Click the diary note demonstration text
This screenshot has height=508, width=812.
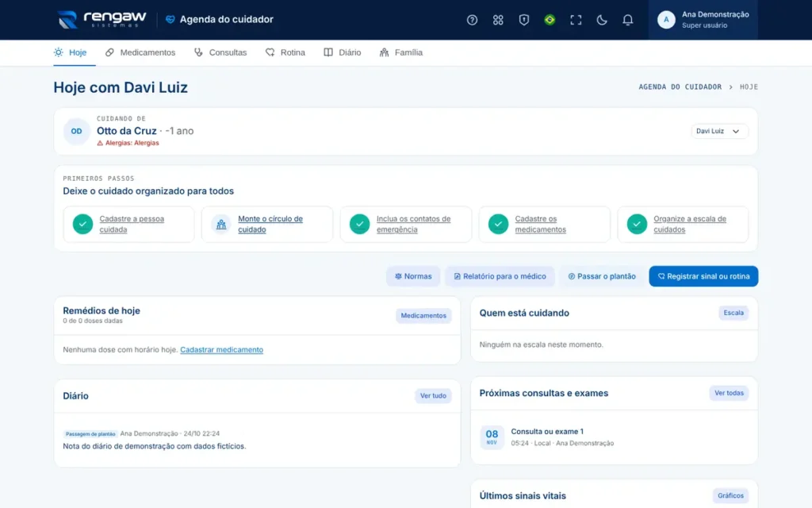pos(155,446)
